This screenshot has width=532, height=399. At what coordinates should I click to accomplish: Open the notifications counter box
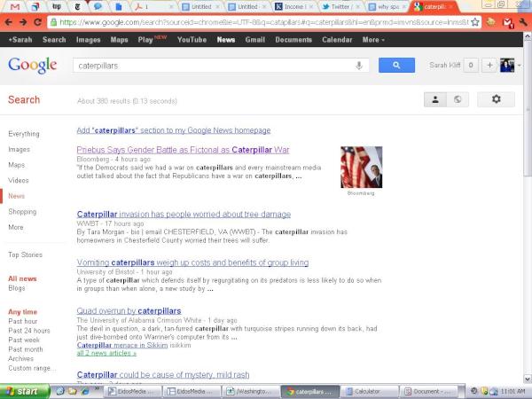(471, 65)
